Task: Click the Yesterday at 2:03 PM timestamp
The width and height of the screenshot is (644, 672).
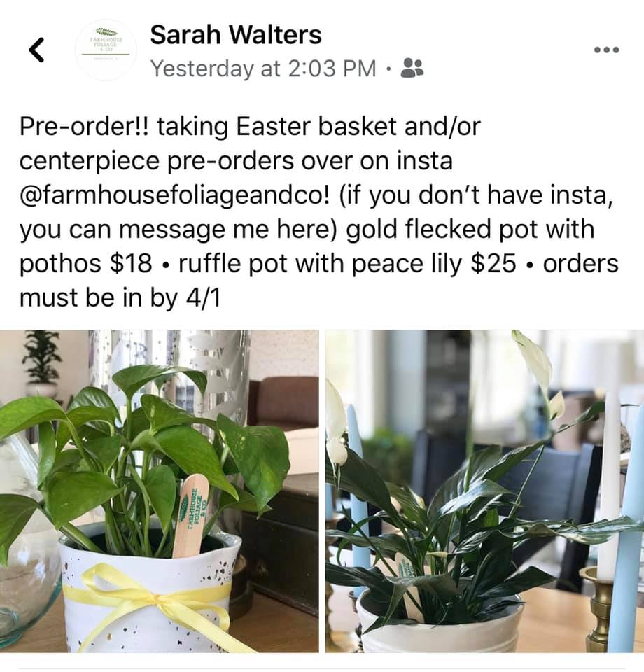Action: click(263, 68)
